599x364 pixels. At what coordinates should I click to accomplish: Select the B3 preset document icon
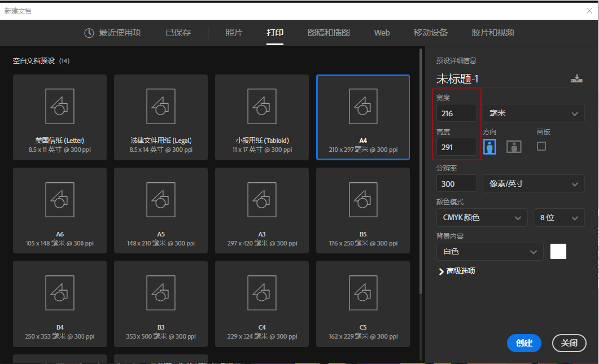click(161, 293)
